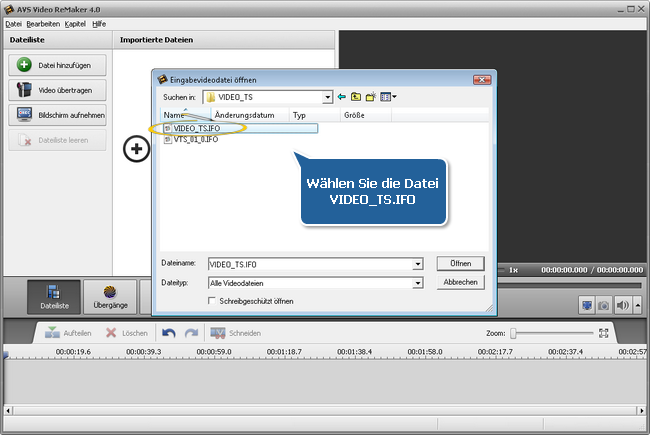Click the Löschen red X icon
The image size is (650, 435).
click(x=111, y=333)
